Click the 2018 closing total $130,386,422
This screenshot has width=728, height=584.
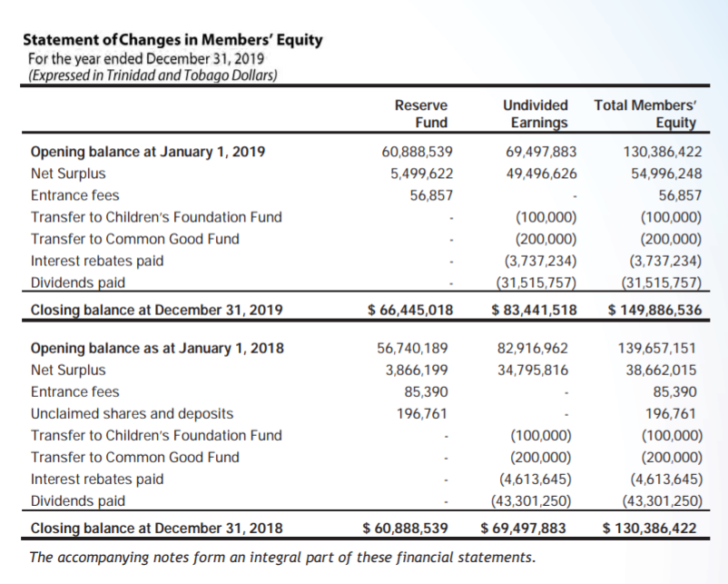650,529
